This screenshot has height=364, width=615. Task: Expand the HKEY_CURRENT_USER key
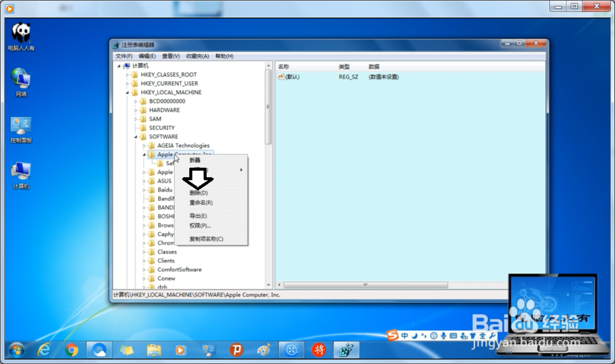[127, 84]
